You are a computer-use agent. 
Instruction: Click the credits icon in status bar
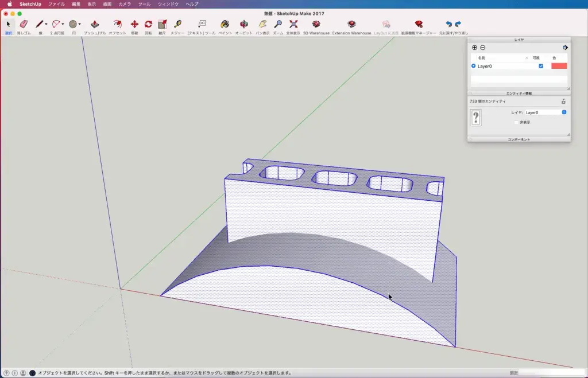[14, 373]
